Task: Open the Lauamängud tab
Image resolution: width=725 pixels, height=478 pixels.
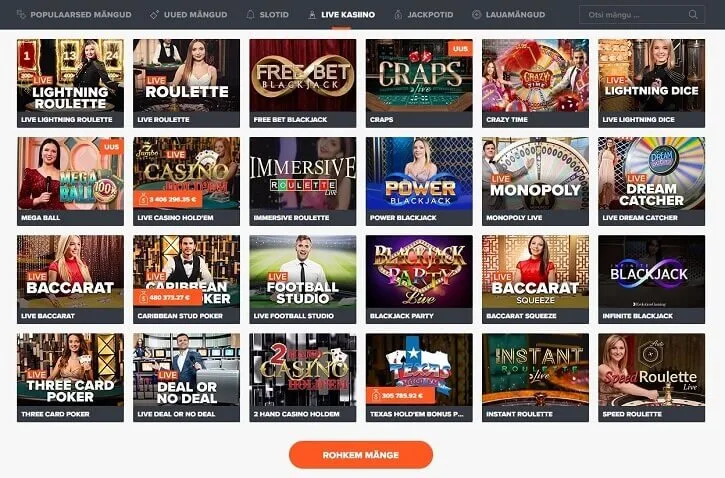Action: (x=515, y=14)
